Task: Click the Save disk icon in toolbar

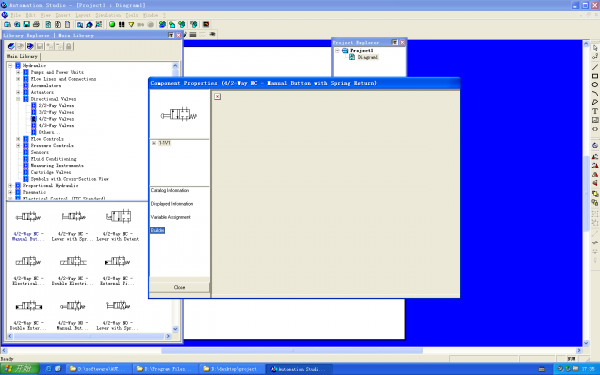Action: 26,24
